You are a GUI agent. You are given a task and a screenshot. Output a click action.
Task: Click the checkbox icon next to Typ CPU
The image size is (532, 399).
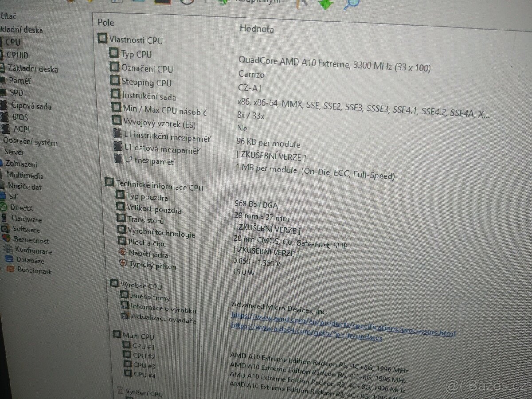(115, 54)
